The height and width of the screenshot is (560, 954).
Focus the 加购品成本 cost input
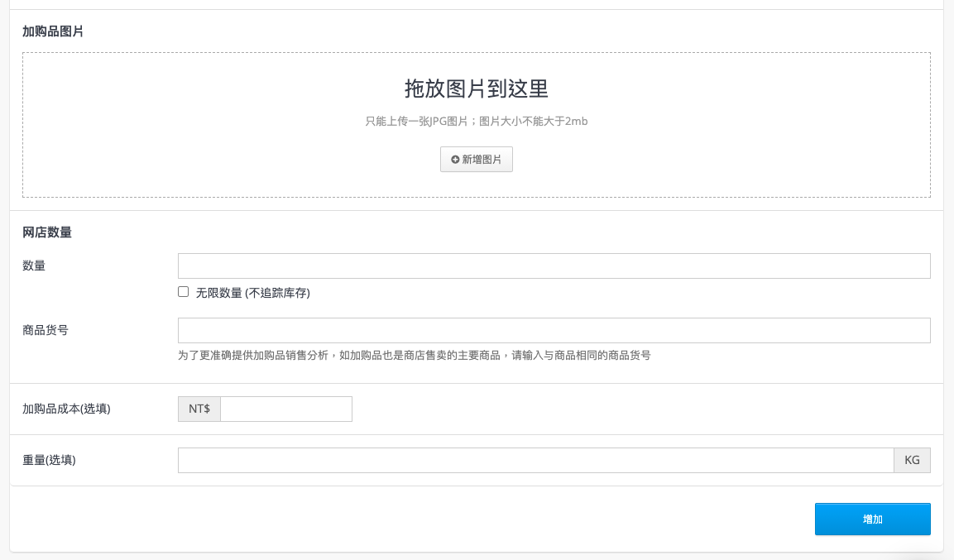286,409
